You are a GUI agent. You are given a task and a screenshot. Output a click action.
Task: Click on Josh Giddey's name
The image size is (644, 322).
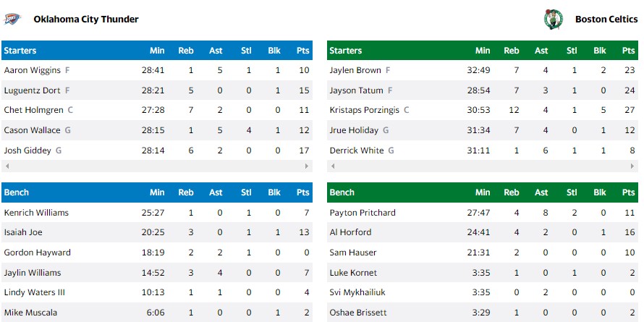pyautogui.click(x=27, y=151)
